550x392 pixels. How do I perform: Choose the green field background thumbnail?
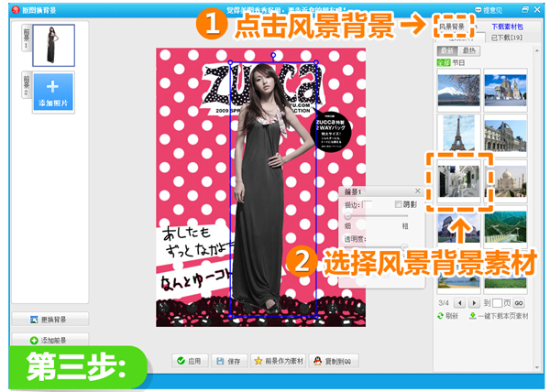(x=505, y=282)
